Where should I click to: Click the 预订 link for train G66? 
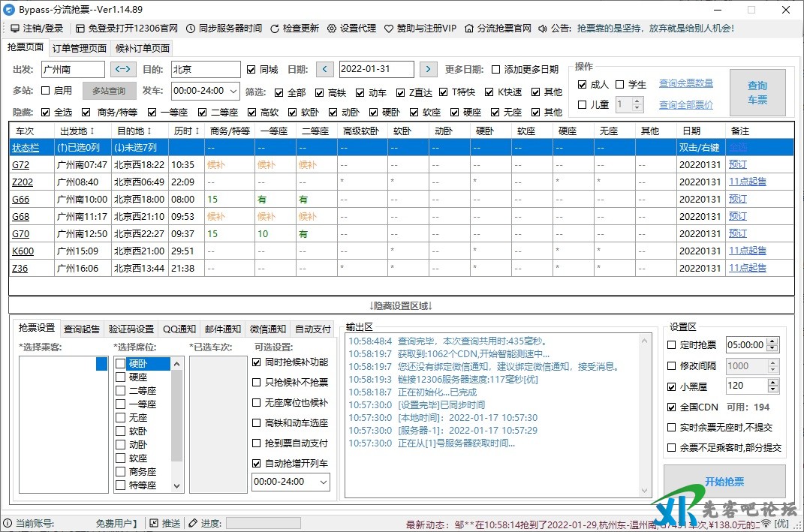coord(737,199)
